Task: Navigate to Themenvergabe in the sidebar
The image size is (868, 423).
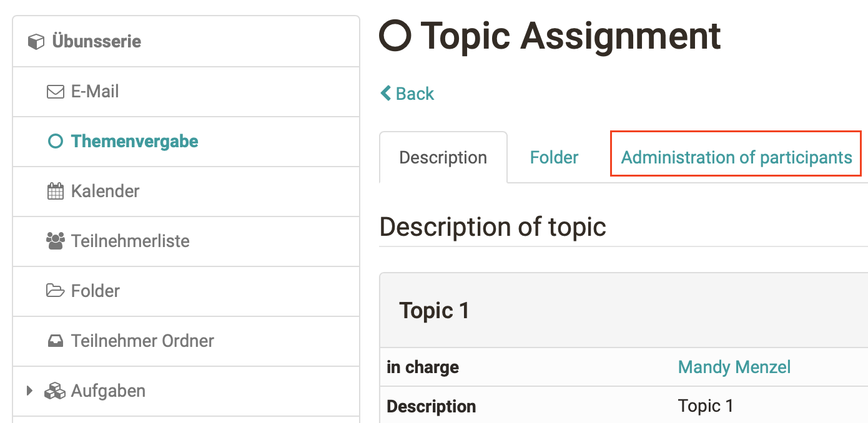Action: click(135, 141)
